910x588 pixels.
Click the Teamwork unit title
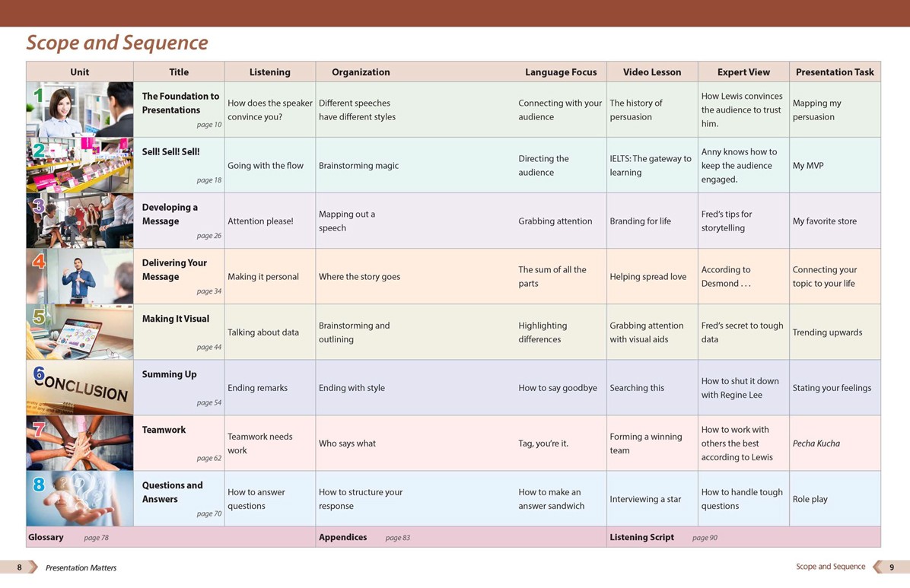pyautogui.click(x=164, y=430)
